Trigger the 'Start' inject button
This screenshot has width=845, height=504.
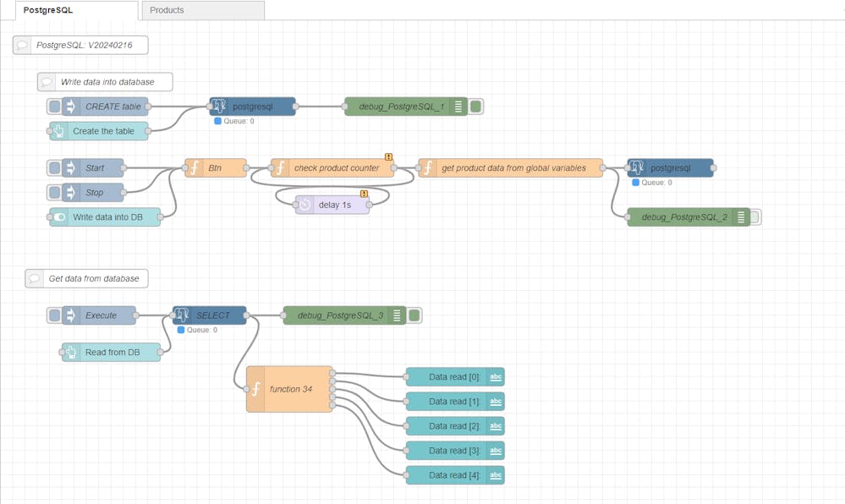[x=54, y=168]
